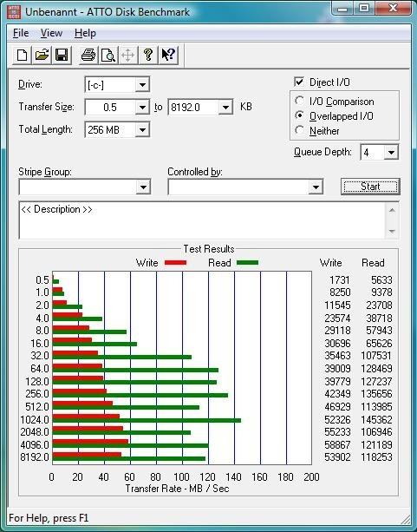Toggle the Direct I/O checkbox
Screen dimensions: 417x532
[x=299, y=82]
